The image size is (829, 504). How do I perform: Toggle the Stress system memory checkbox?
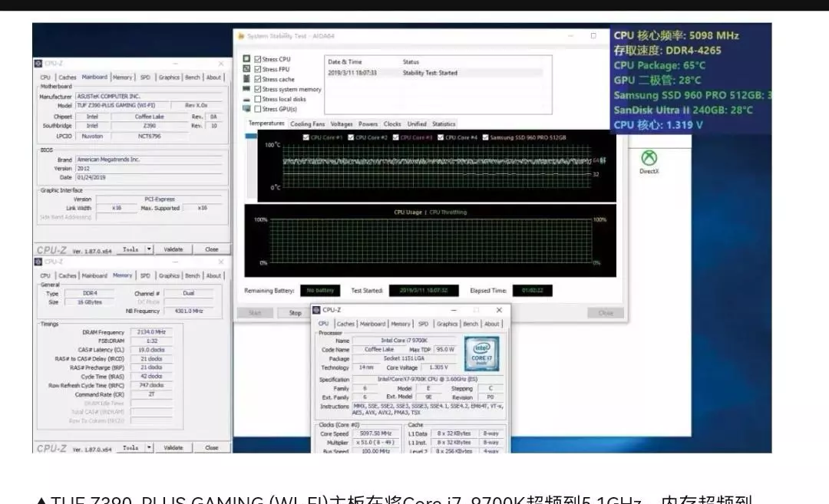click(257, 89)
